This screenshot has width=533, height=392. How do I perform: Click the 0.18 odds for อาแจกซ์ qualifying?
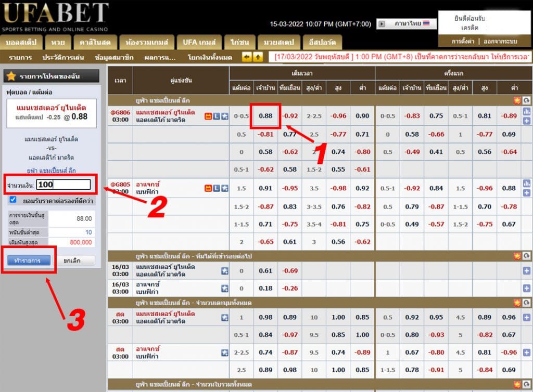[x=265, y=288]
